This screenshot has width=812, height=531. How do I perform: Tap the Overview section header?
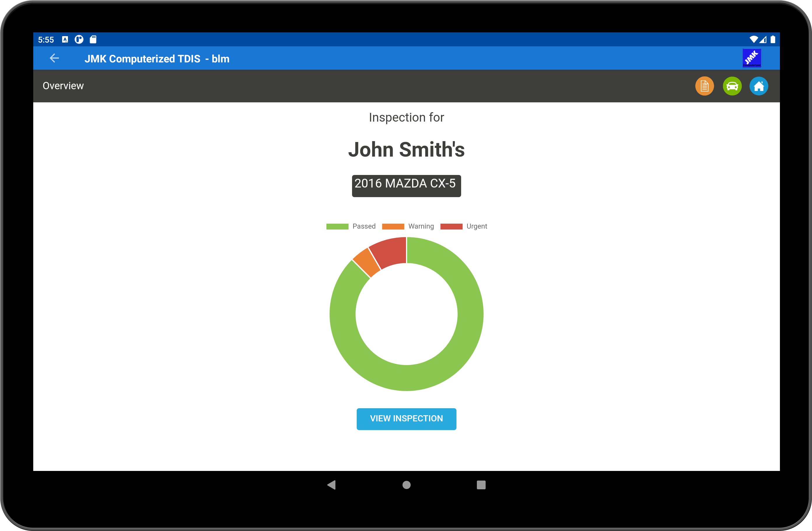[x=63, y=86]
